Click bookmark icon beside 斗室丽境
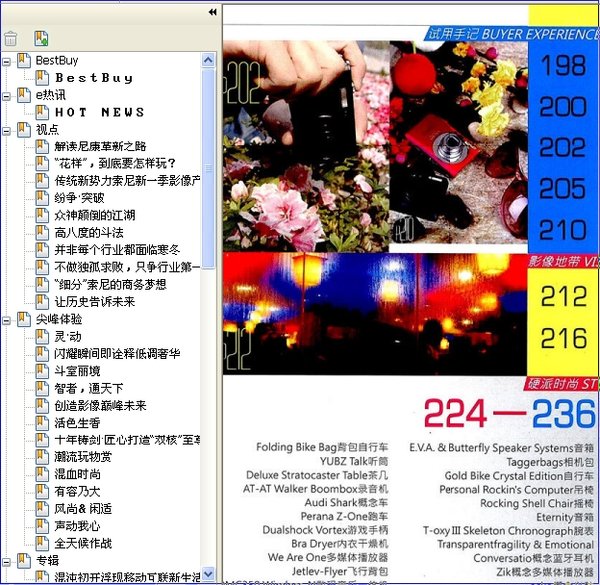 pos(42,371)
